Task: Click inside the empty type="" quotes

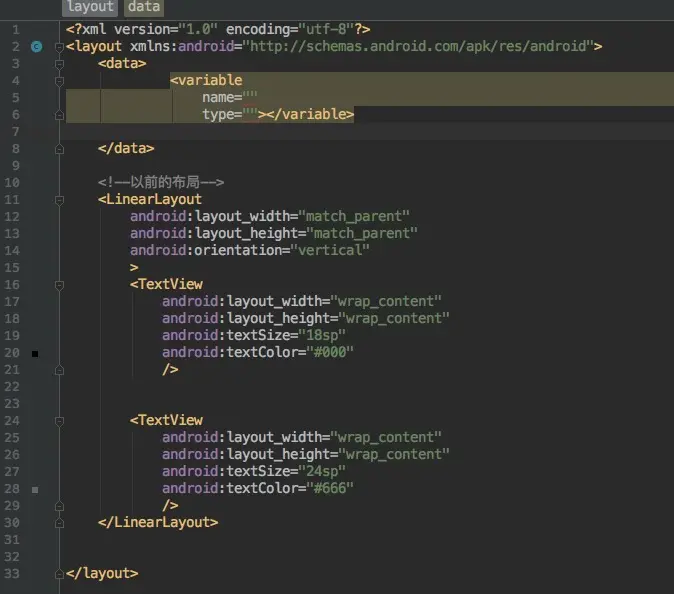Action: tap(250, 114)
